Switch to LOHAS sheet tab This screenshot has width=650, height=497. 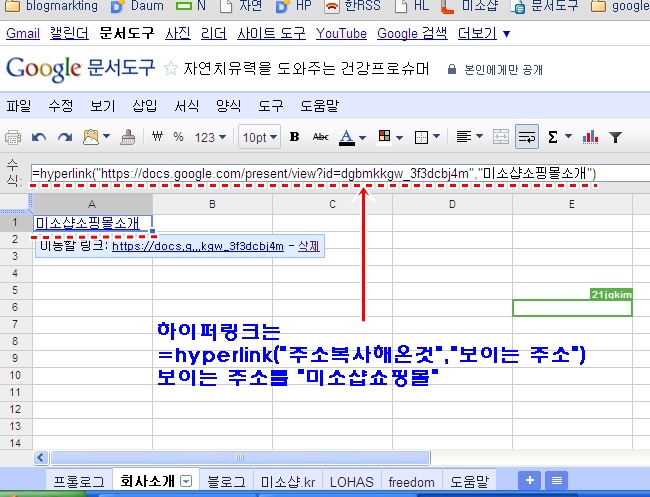tap(352, 482)
